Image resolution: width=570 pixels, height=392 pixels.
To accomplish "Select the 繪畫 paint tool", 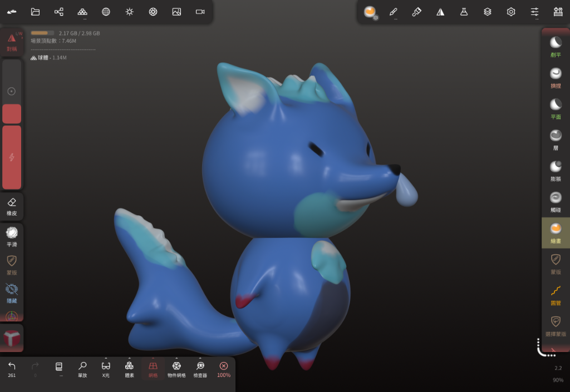I will tap(556, 233).
